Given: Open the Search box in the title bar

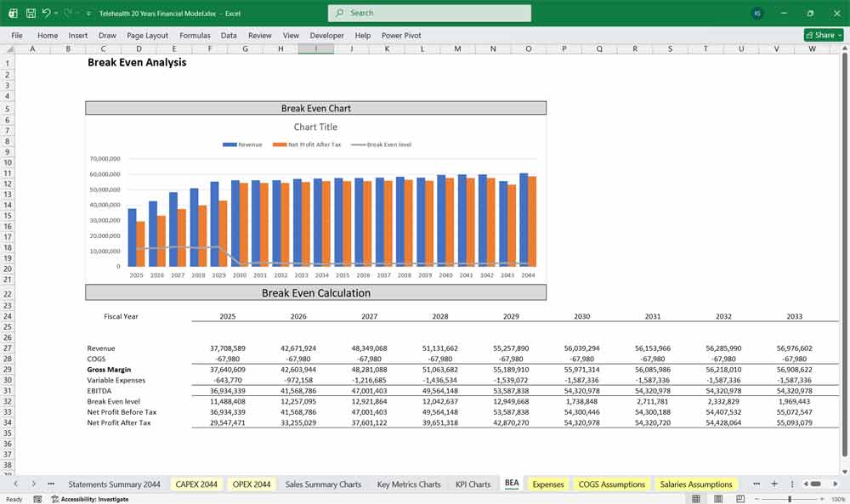Looking at the screenshot, I should [428, 13].
